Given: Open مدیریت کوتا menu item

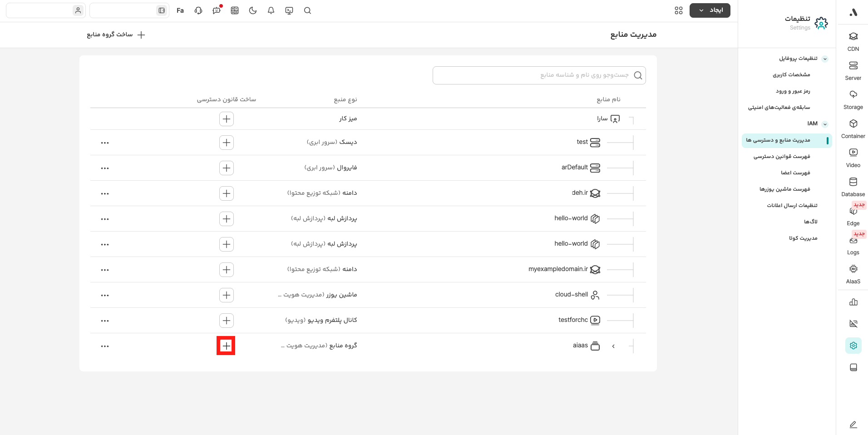Looking at the screenshot, I should pyautogui.click(x=803, y=238).
